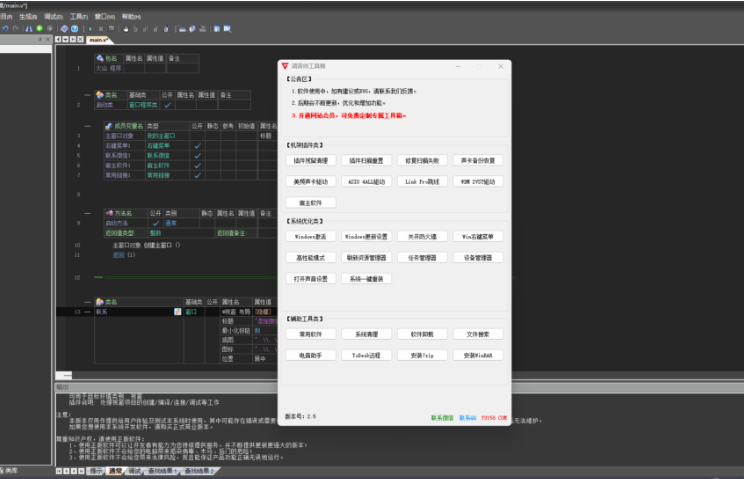This screenshot has height=479, width=744.
Task: Toggle the checkmark in the 联系微信 row
Action: tap(198, 156)
